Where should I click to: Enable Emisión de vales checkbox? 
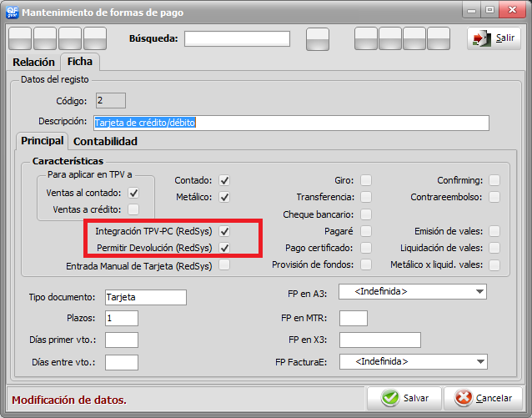click(x=494, y=231)
